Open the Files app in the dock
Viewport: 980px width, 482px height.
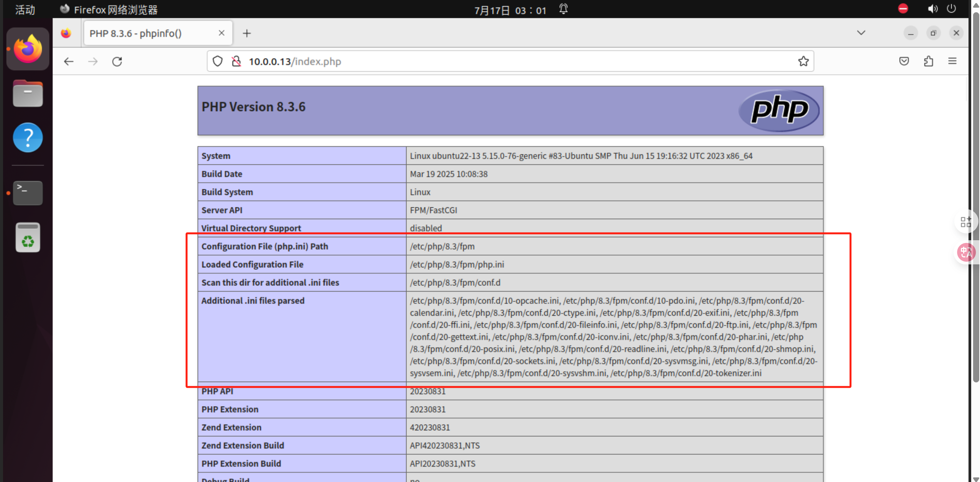pos(28,93)
